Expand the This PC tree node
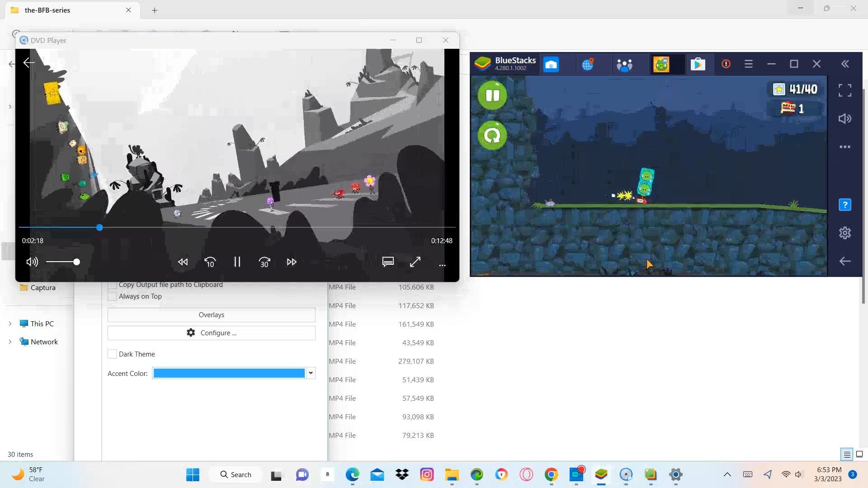868x488 pixels. click(10, 324)
